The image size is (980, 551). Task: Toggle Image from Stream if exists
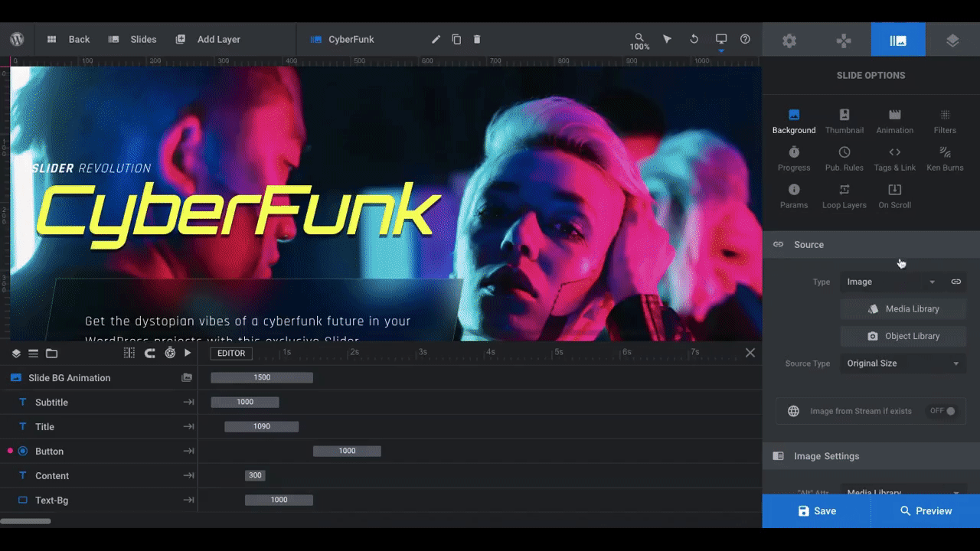tap(942, 411)
